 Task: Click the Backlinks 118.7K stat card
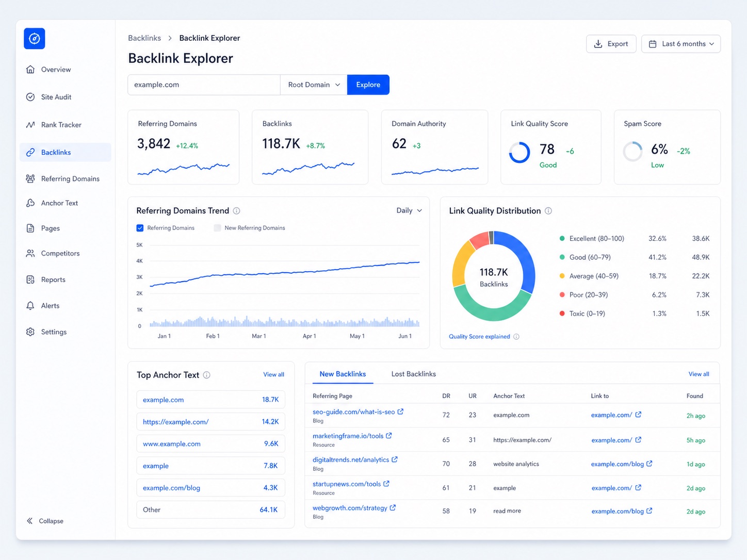coord(310,147)
